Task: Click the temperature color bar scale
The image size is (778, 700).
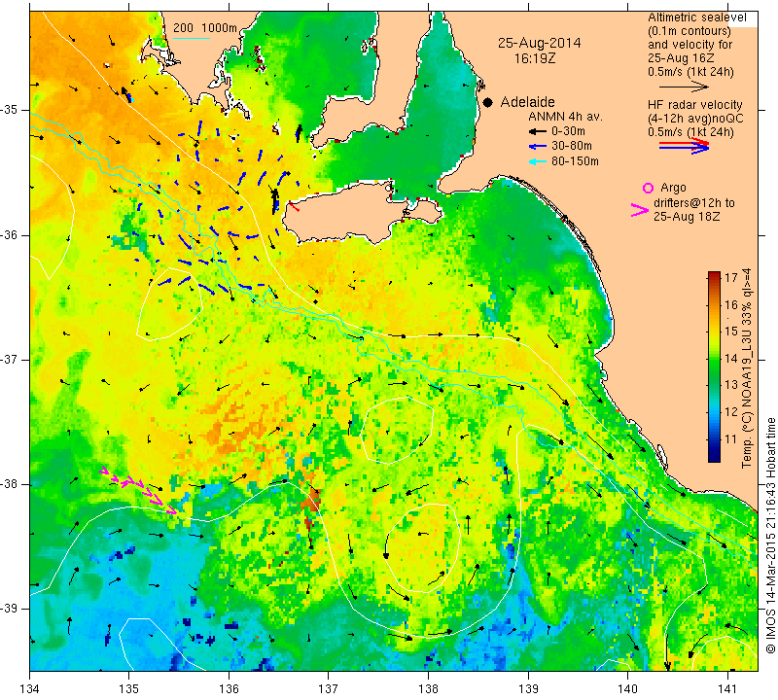Action: [714, 367]
